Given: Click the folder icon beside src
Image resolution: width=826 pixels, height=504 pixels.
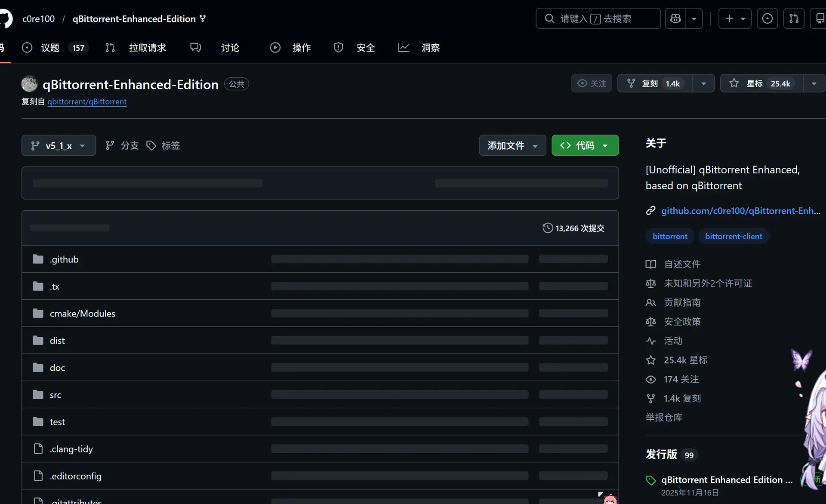Looking at the screenshot, I should pos(38,394).
